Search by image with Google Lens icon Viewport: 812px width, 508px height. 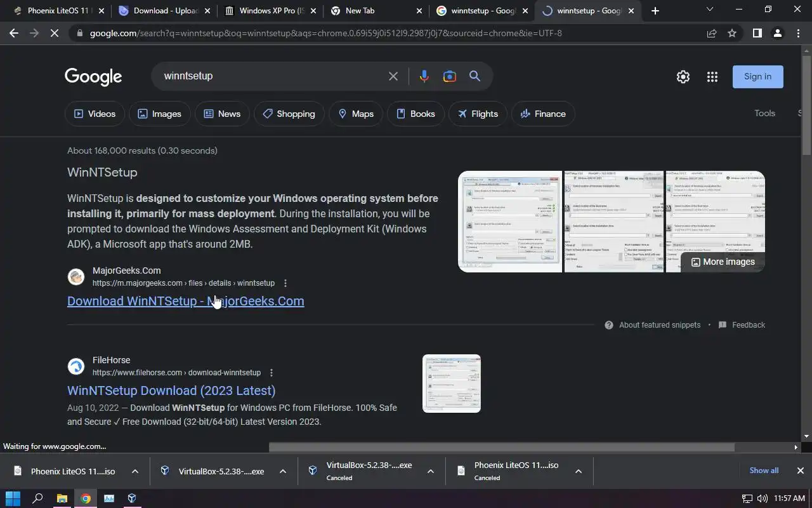pyautogui.click(x=450, y=76)
